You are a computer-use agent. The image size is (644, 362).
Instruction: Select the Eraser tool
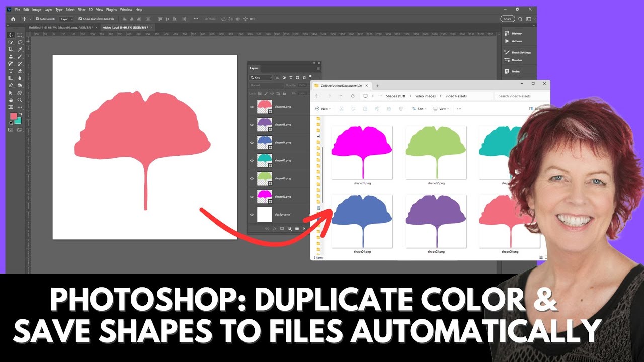click(x=20, y=71)
